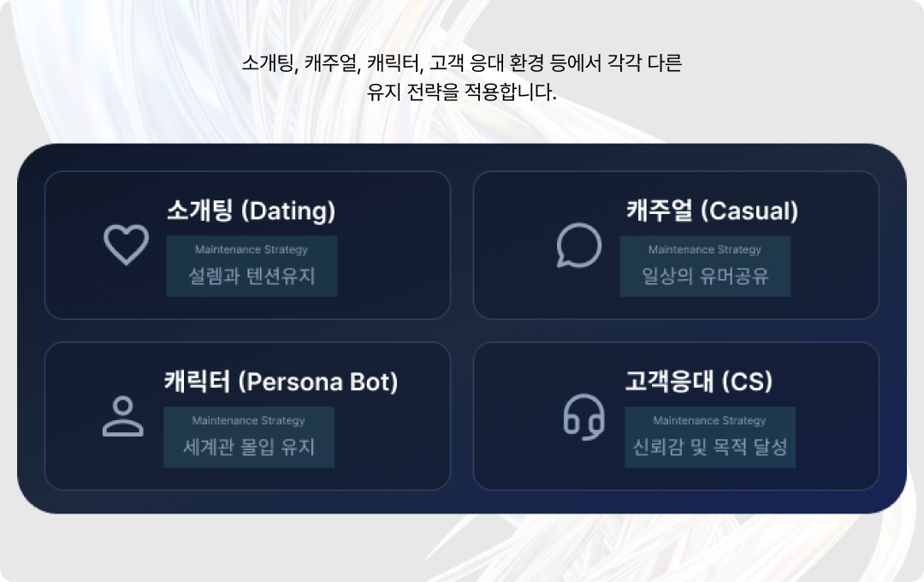Open the 캐릭터 (Persona Bot) title

pos(281,382)
